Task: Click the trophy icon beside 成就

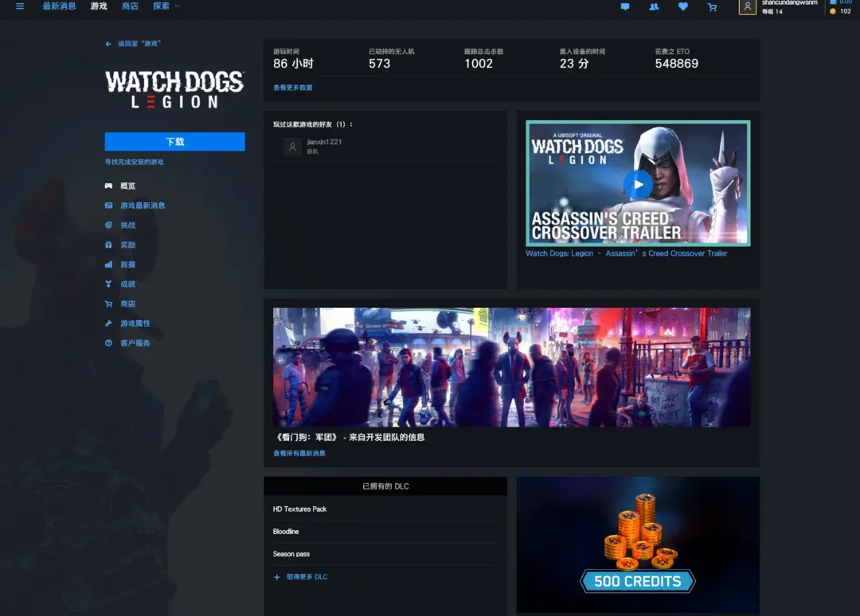Action: point(108,284)
